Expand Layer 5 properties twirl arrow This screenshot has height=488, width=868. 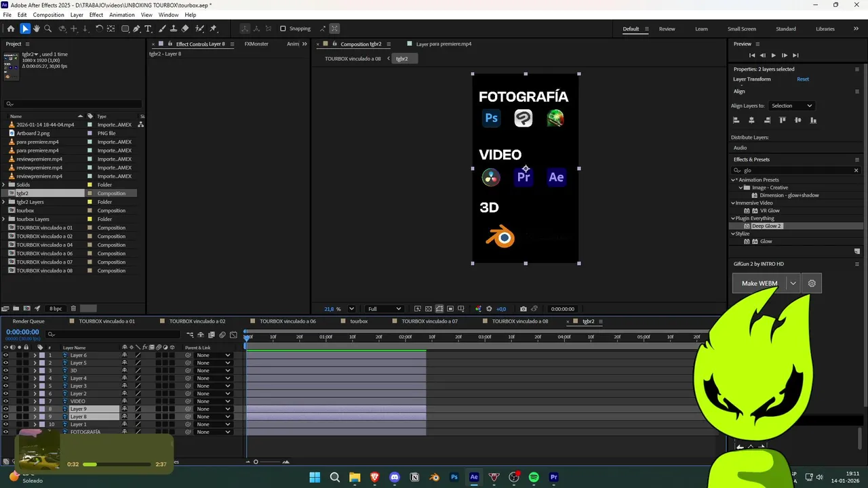(35, 363)
